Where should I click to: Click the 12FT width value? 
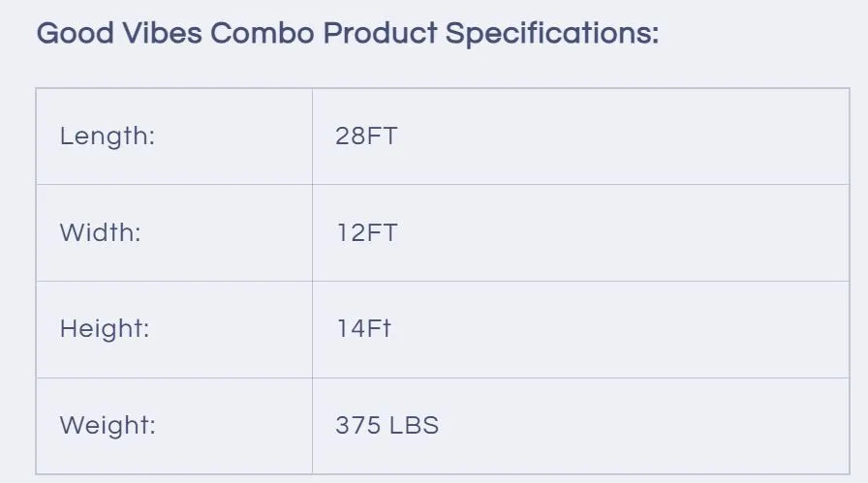[x=366, y=233]
